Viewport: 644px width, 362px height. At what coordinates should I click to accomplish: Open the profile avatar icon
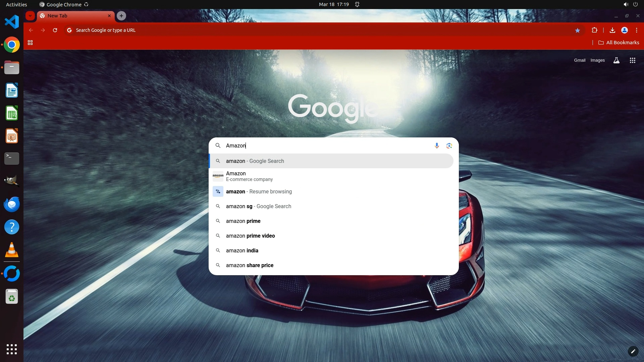pos(624,30)
